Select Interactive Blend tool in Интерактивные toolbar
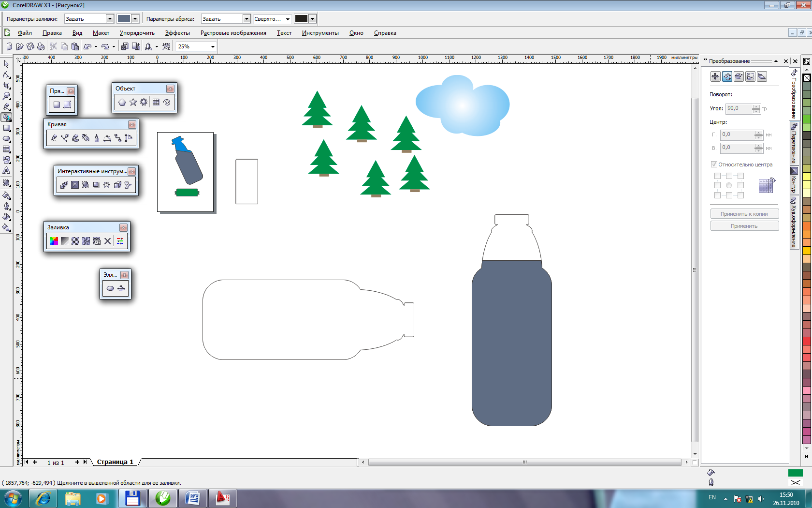Viewport: 812px width, 508px height. [64, 185]
